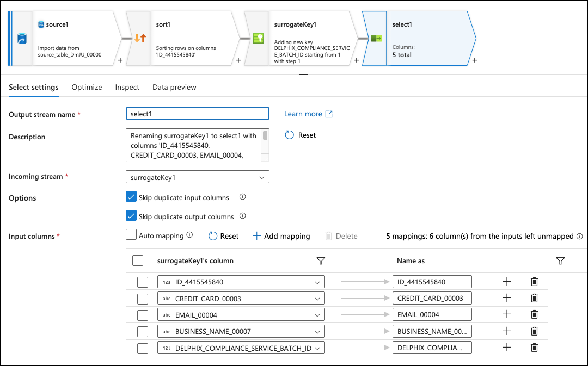The width and height of the screenshot is (588, 366).
Task: Uncheck Skip duplicate output columns
Action: pyautogui.click(x=131, y=216)
